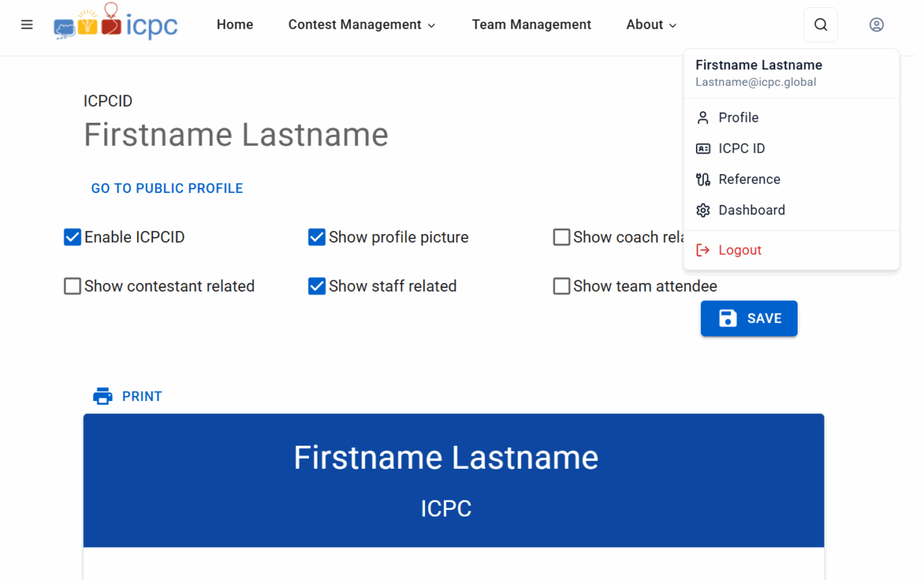Image resolution: width=924 pixels, height=580 pixels.
Task: Click the Logout arrow icon
Action: (703, 250)
